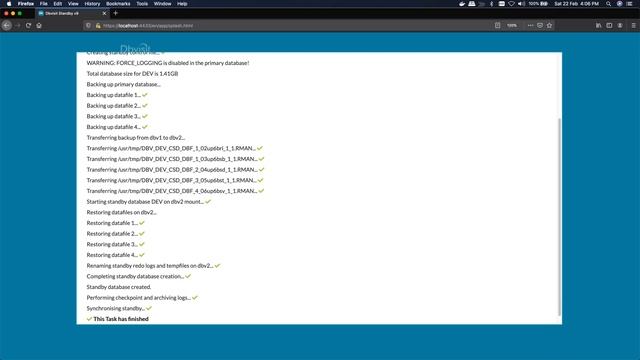
Task: Click 'Backing up primary database...' line
Action: coord(123,84)
